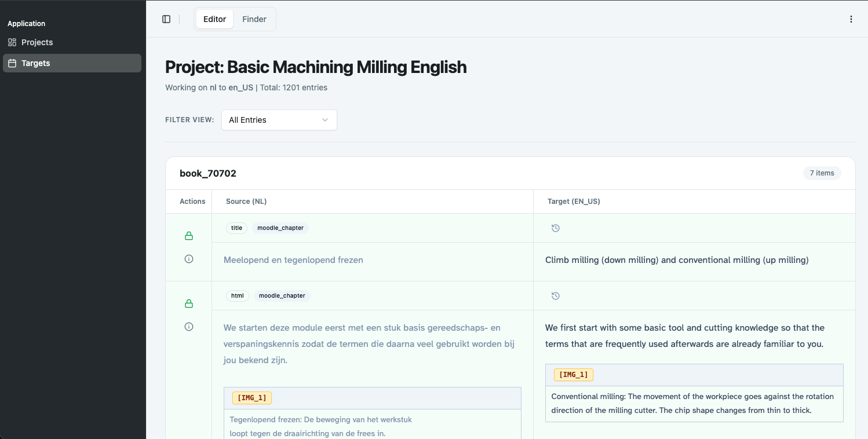This screenshot has width=868, height=439.
Task: Switch to the Finder tab
Action: pos(254,19)
